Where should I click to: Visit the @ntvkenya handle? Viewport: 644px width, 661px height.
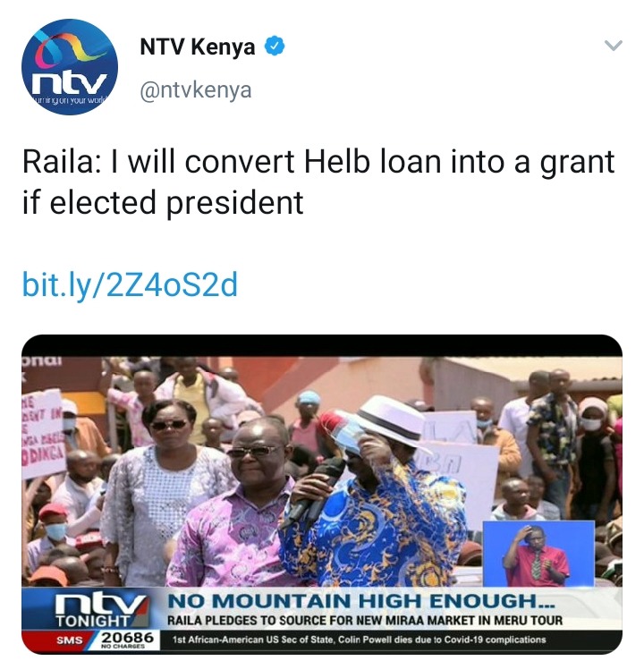point(196,89)
